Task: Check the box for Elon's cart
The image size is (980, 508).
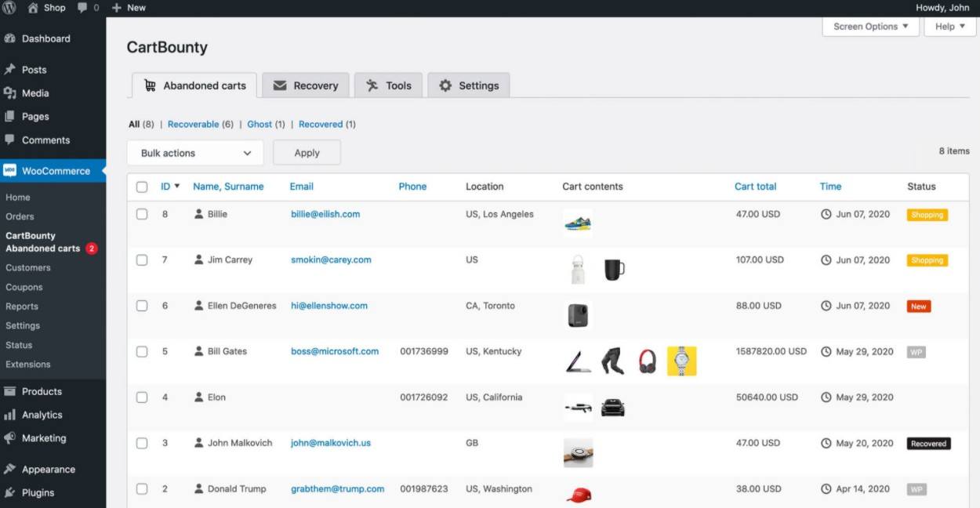Action: 142,397
